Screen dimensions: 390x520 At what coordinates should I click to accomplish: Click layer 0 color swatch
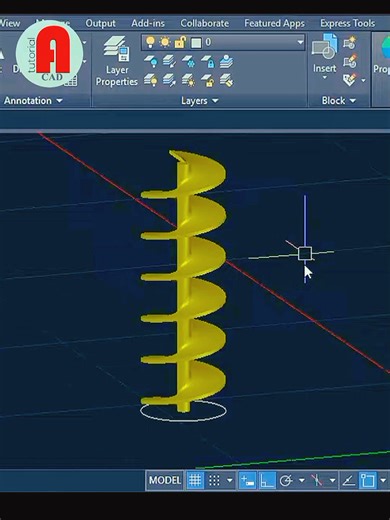[x=196, y=43]
